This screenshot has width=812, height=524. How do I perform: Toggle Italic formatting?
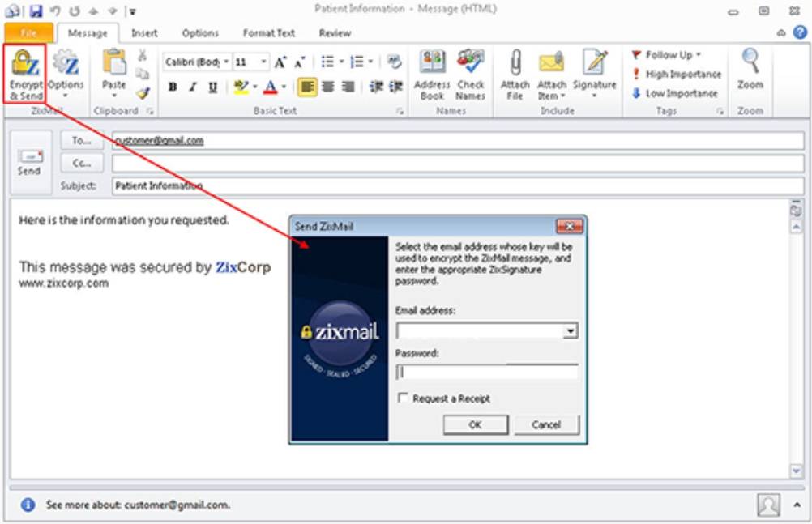point(193,87)
